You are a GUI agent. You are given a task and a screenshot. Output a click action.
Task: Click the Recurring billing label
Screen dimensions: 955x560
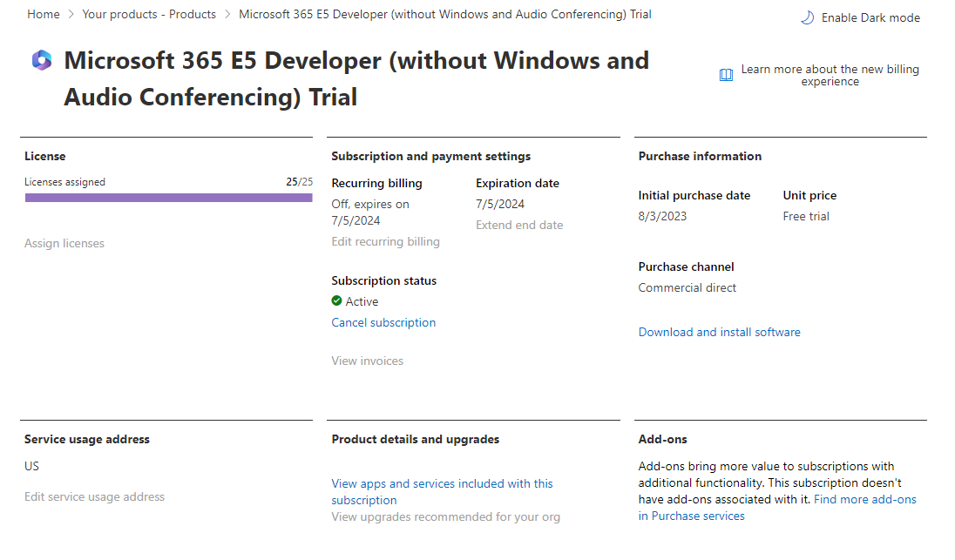[377, 183]
